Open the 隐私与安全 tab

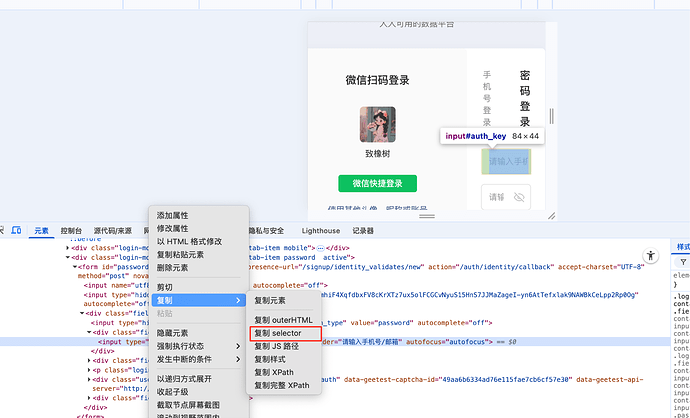267,231
